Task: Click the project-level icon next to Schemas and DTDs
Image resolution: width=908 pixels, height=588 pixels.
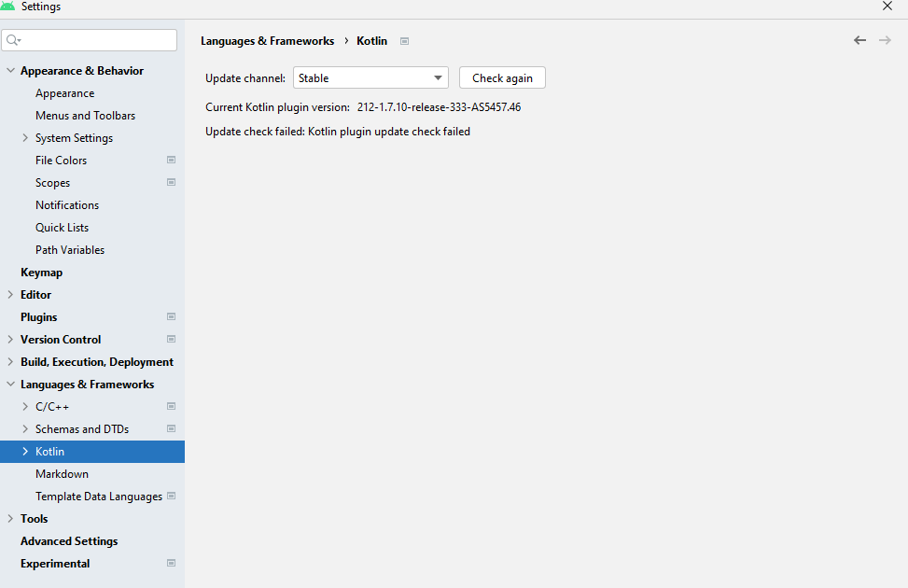Action: coord(172,428)
